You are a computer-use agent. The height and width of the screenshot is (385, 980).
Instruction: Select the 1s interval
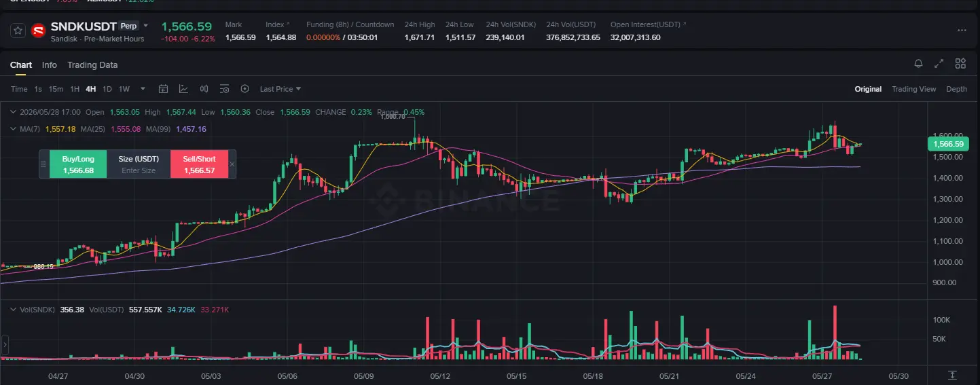(38, 89)
